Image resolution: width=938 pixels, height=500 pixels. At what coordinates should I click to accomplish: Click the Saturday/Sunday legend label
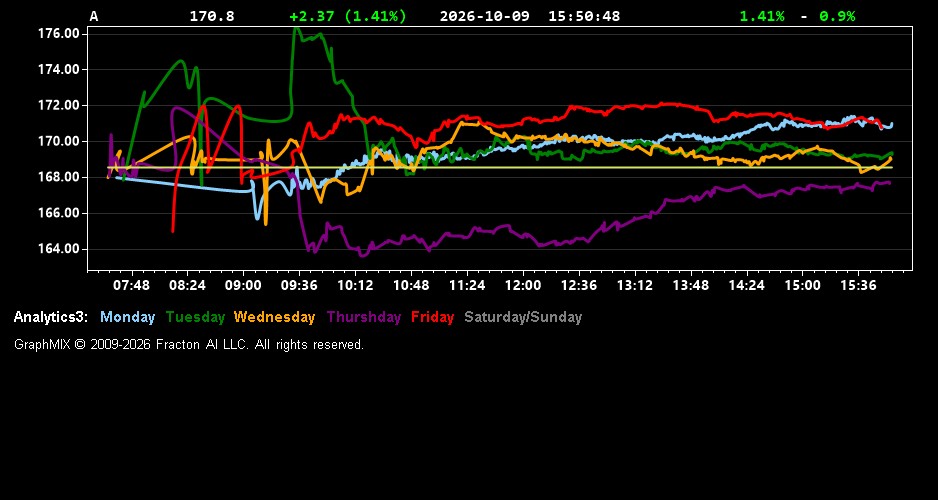point(523,317)
